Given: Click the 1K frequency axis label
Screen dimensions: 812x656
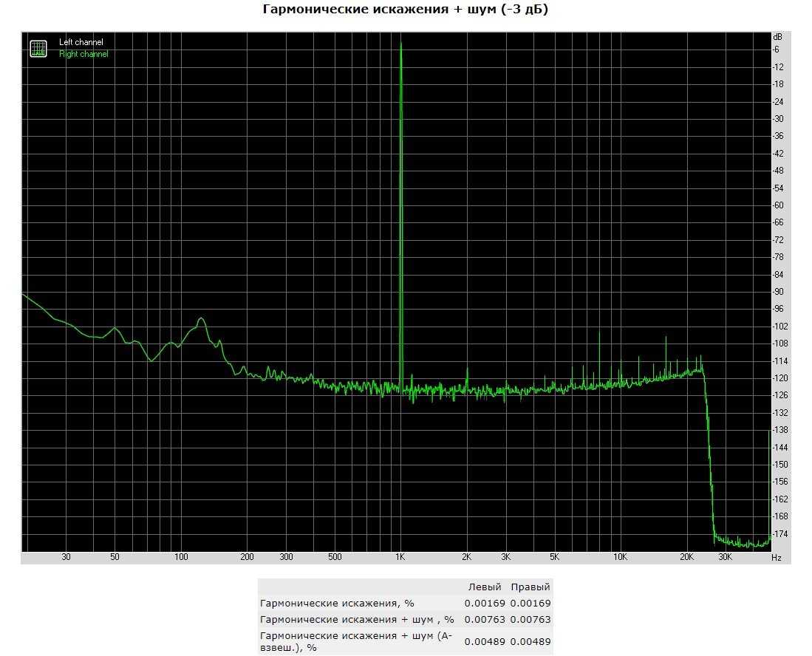Looking at the screenshot, I should [x=400, y=558].
